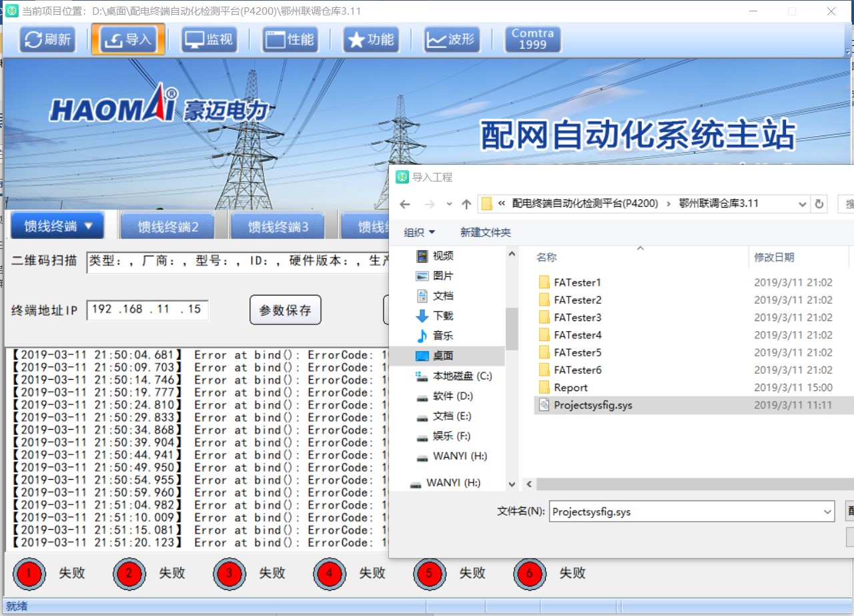Screen dimensions: 854x616
Task: Click red status indicator number 4
Action: [330, 573]
